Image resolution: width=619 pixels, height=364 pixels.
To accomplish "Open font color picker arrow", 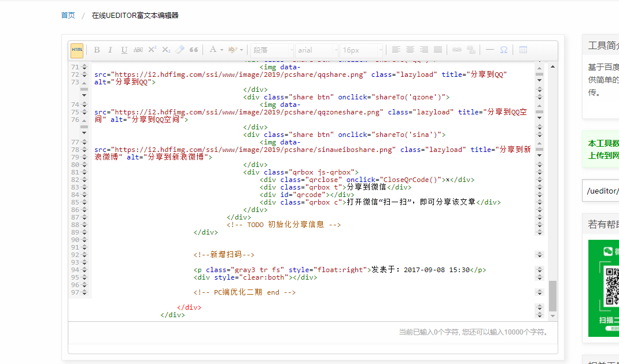I will pos(222,50).
